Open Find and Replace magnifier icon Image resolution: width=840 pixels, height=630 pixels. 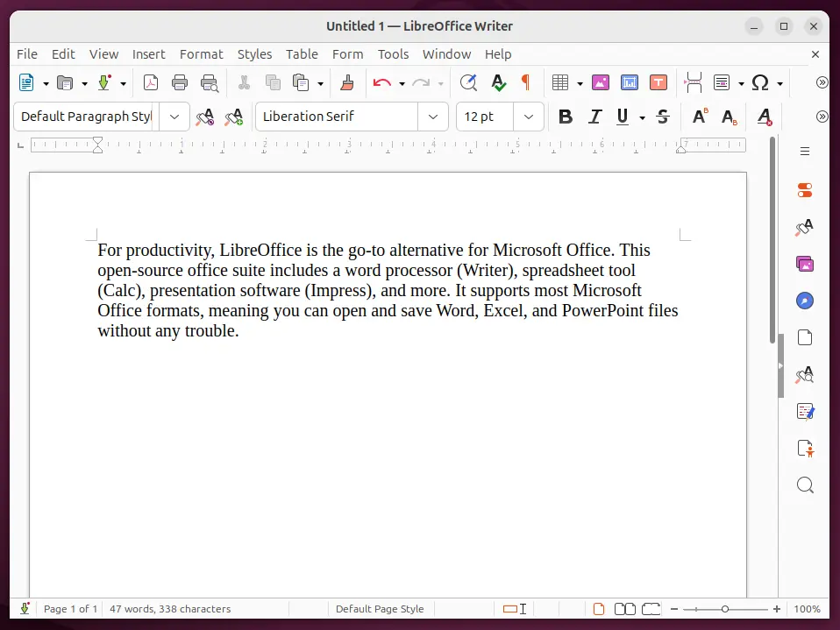[469, 83]
